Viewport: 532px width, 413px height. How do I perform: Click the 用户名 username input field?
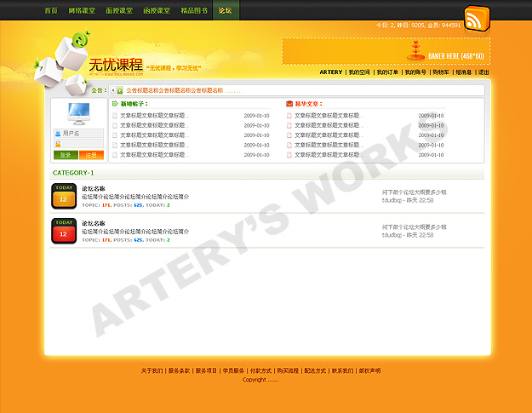tap(83, 134)
